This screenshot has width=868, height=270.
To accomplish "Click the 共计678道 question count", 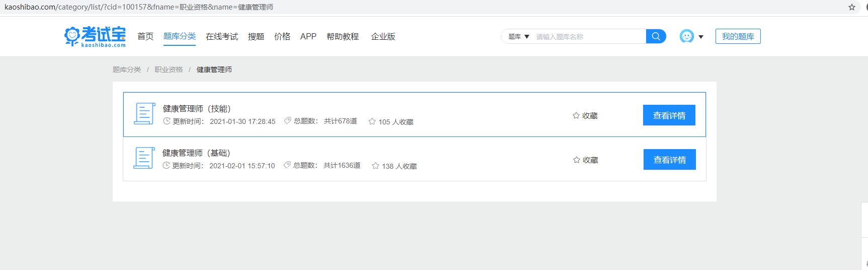I will point(341,121).
